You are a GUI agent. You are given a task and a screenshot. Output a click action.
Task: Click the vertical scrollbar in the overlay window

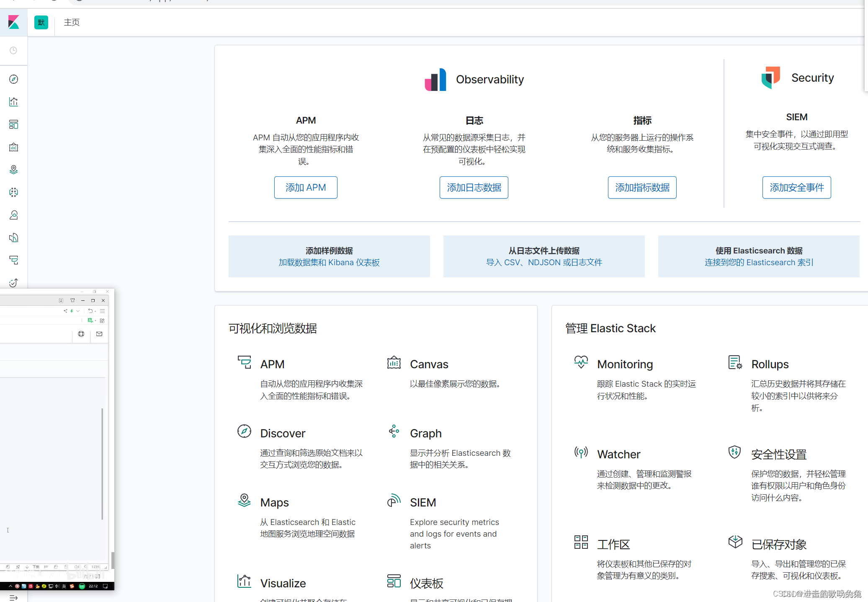coord(102,464)
